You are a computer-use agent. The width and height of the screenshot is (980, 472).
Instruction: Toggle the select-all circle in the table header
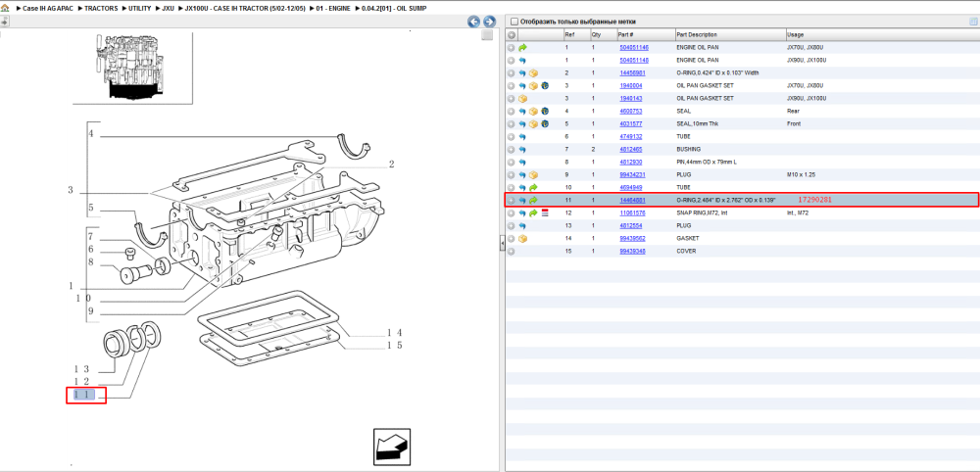click(512, 35)
